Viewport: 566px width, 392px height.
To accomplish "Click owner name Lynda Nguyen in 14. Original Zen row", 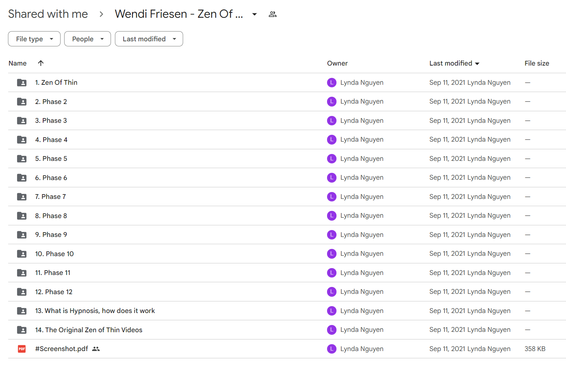I will point(362,330).
